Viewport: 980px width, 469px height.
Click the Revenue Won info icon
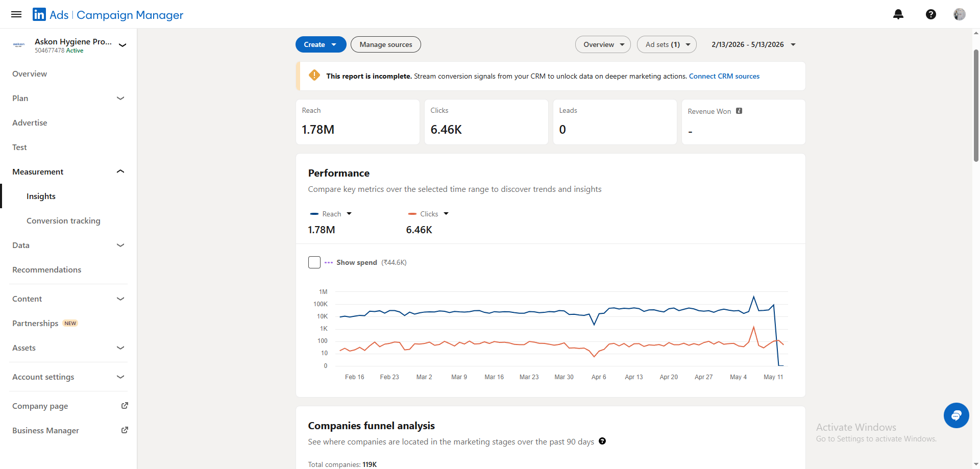[739, 111]
